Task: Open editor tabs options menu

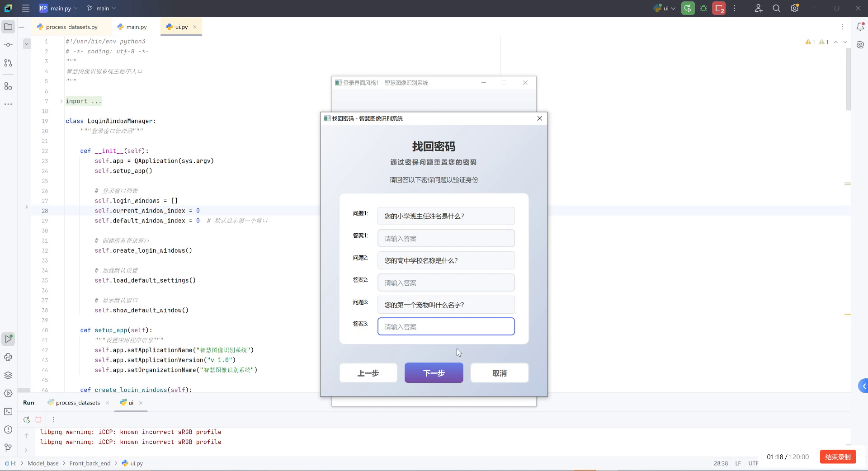Action: point(842,27)
